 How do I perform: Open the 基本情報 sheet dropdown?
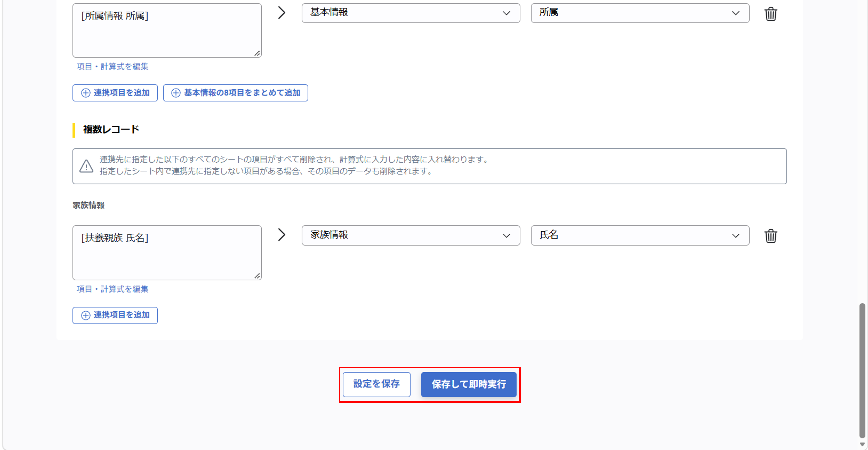click(411, 13)
